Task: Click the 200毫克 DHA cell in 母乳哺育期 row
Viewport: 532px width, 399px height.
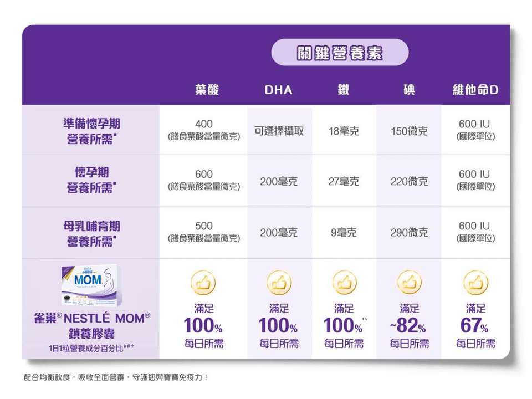Action: [x=279, y=232]
